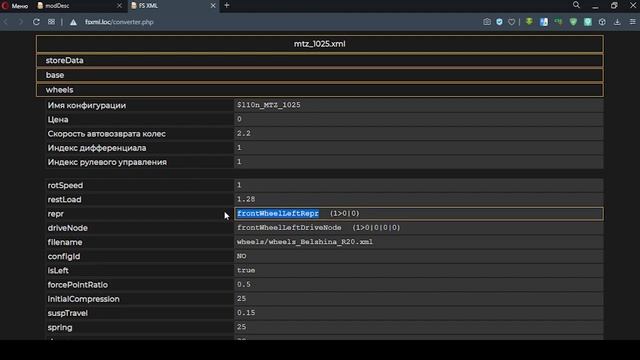This screenshot has height=360, width=640.
Task: Close the modDesc tab
Action: click(x=119, y=6)
